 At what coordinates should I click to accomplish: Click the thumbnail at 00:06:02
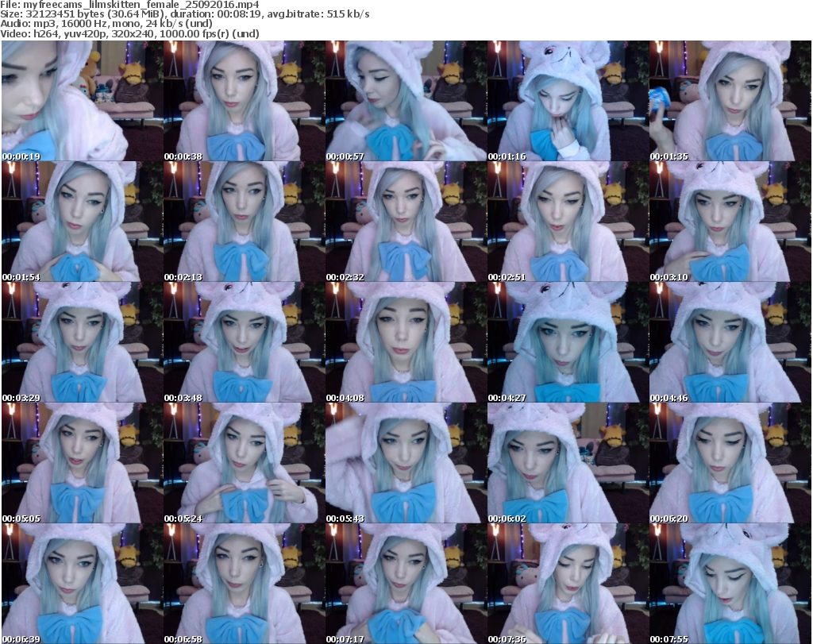(x=568, y=463)
